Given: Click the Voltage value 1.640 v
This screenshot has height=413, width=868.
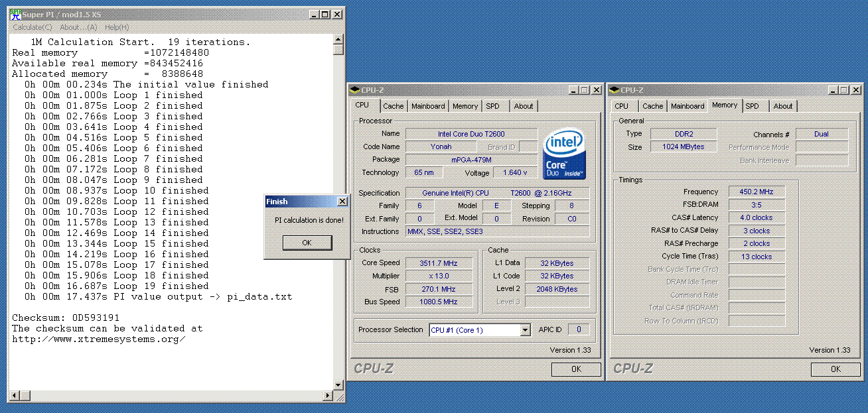Looking at the screenshot, I should click(x=515, y=172).
